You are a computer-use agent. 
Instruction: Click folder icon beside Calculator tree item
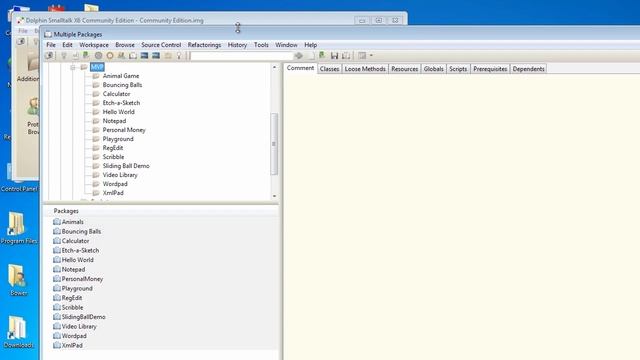click(x=96, y=94)
